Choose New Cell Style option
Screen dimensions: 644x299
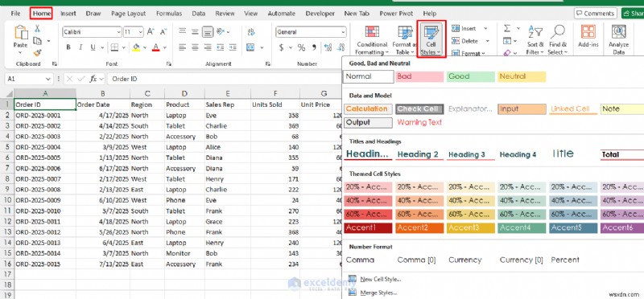tap(380, 280)
